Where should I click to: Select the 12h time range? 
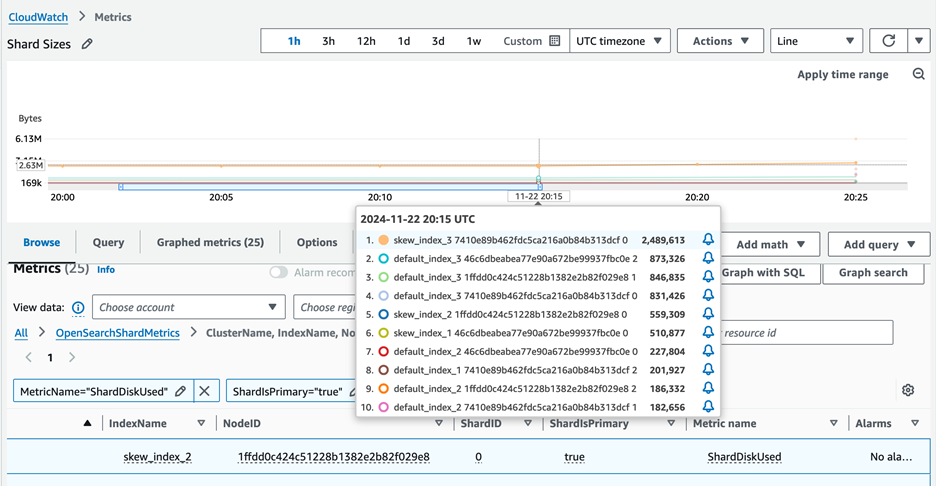click(x=366, y=41)
